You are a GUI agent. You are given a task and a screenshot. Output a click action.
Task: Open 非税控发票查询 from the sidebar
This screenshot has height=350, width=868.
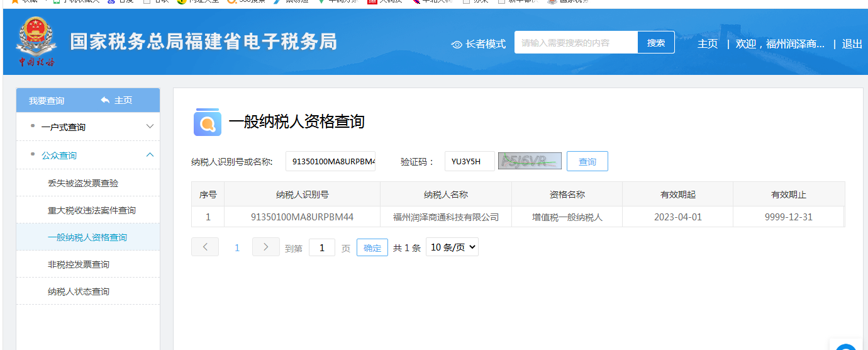coord(79,264)
